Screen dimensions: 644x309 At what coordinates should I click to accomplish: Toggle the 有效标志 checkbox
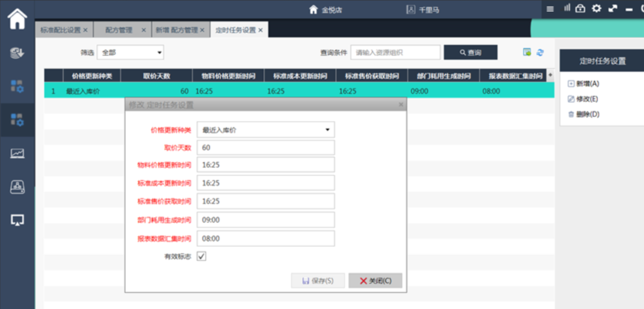(x=202, y=256)
